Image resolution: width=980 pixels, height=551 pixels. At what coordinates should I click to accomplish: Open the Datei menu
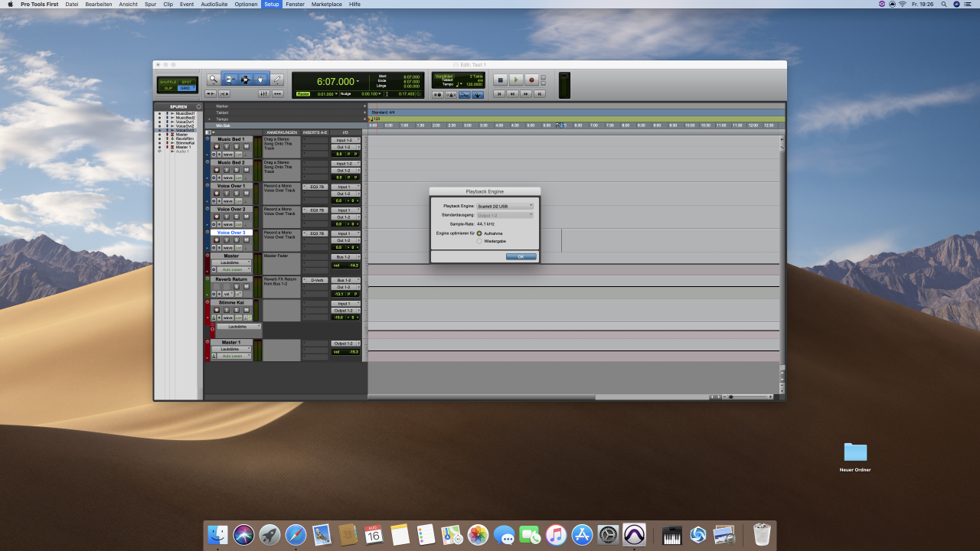72,4
